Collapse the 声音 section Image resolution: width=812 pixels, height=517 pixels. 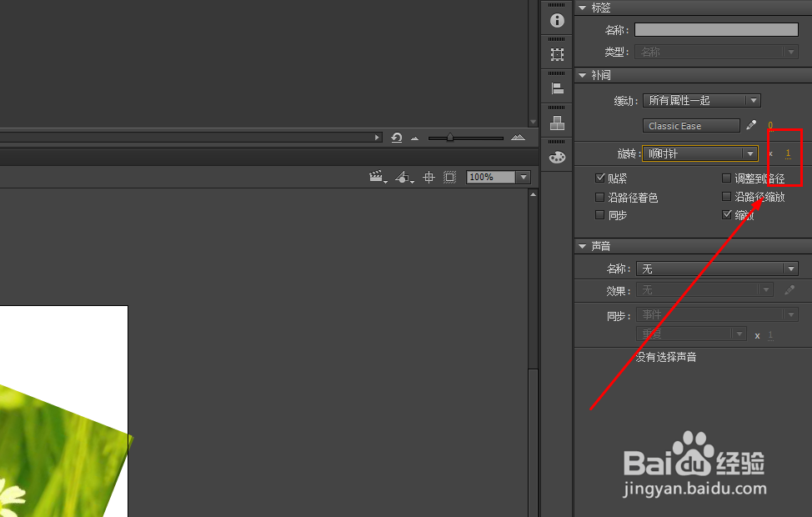(582, 247)
